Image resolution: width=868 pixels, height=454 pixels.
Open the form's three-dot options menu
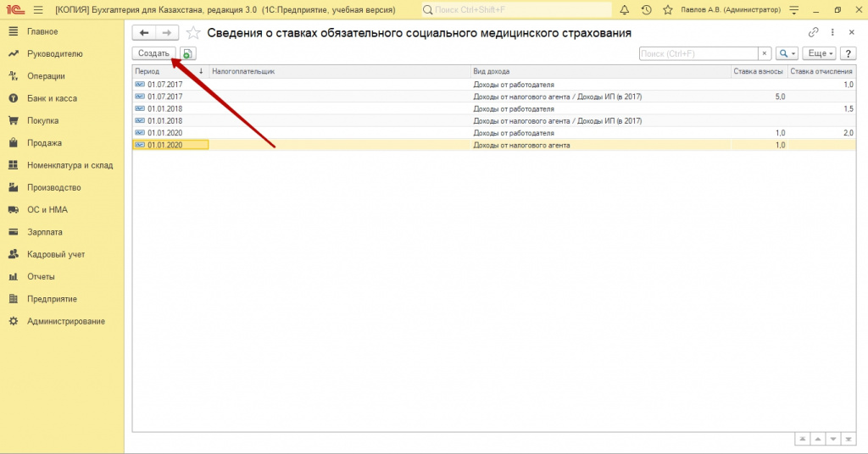point(832,33)
